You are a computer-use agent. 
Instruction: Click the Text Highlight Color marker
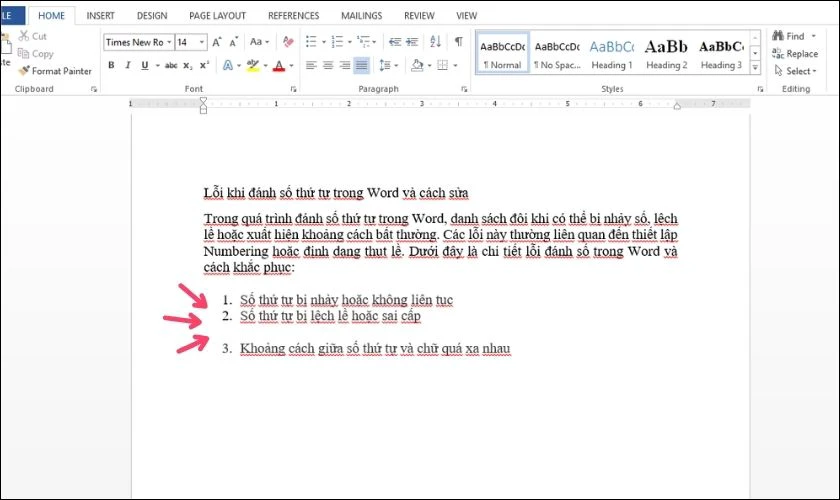click(x=253, y=65)
